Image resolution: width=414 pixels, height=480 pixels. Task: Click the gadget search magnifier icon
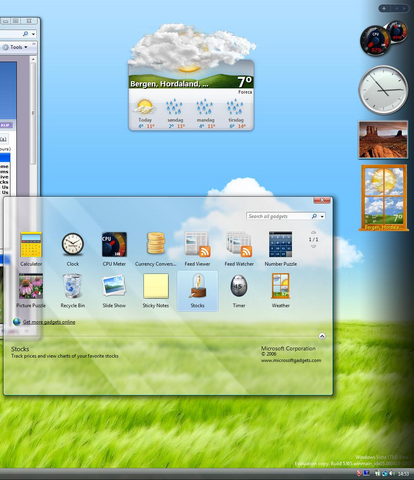(x=314, y=216)
